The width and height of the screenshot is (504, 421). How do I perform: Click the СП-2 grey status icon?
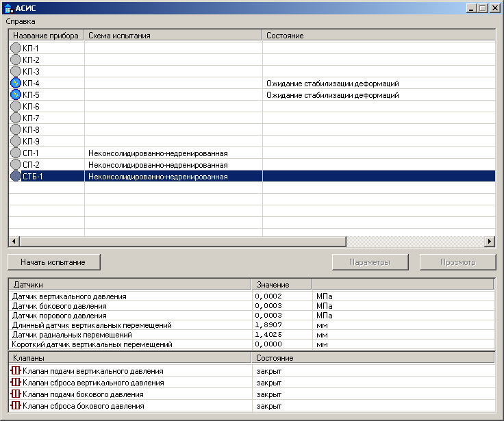pyautogui.click(x=16, y=164)
